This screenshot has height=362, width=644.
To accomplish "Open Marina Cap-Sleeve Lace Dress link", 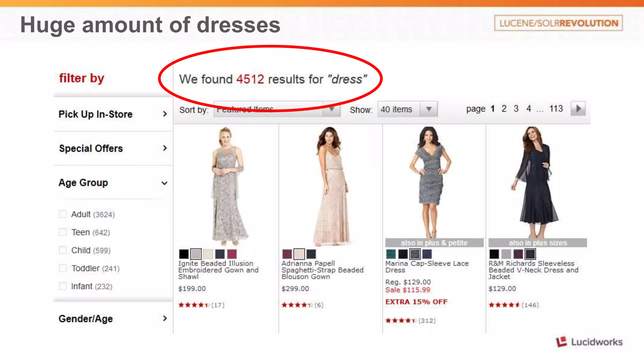I will coord(427,266).
